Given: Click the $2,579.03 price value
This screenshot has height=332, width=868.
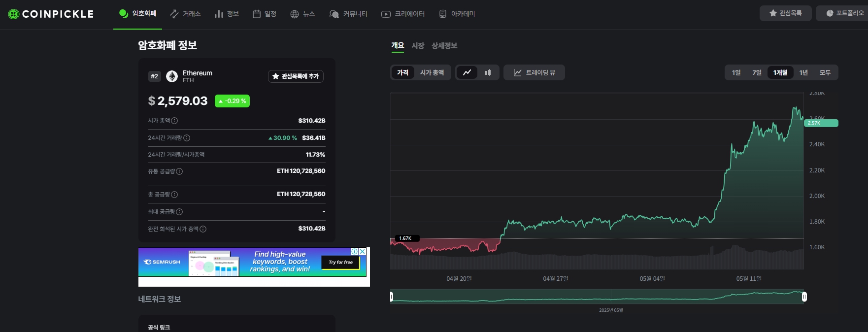Looking at the screenshot, I should (178, 101).
